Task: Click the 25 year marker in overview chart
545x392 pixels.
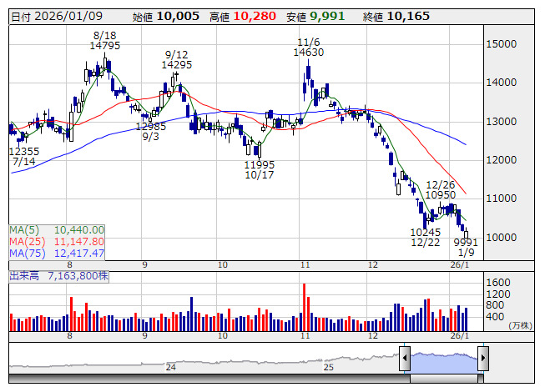Action: (x=329, y=367)
